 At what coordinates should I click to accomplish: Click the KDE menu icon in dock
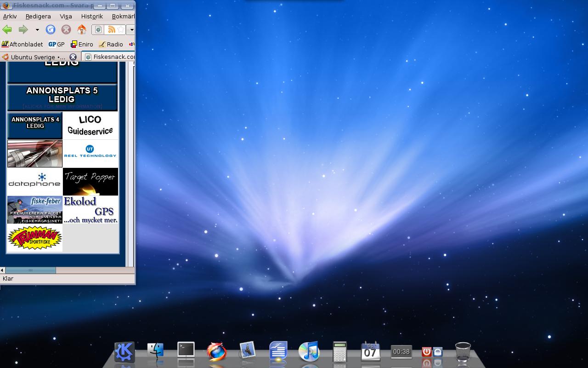pyautogui.click(x=124, y=352)
